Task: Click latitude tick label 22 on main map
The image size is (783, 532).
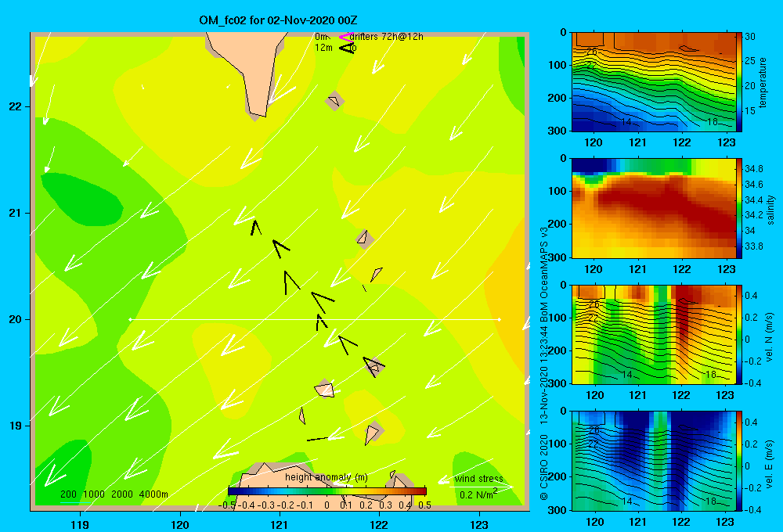Action: point(16,106)
